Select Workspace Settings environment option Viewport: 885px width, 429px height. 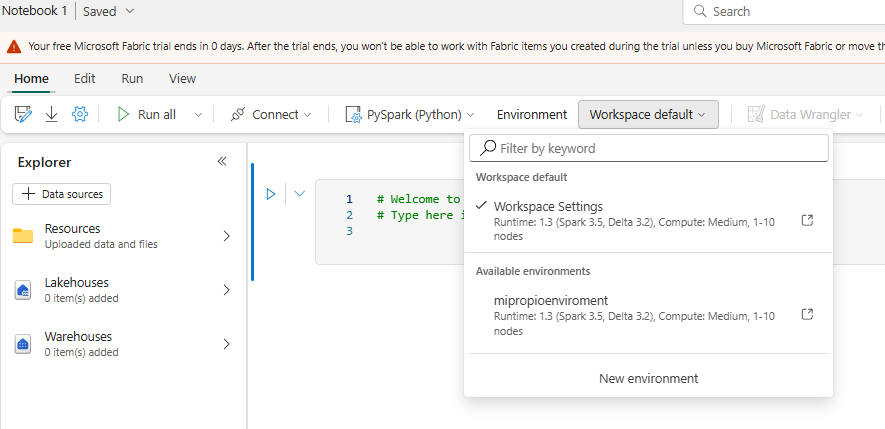pyautogui.click(x=648, y=220)
